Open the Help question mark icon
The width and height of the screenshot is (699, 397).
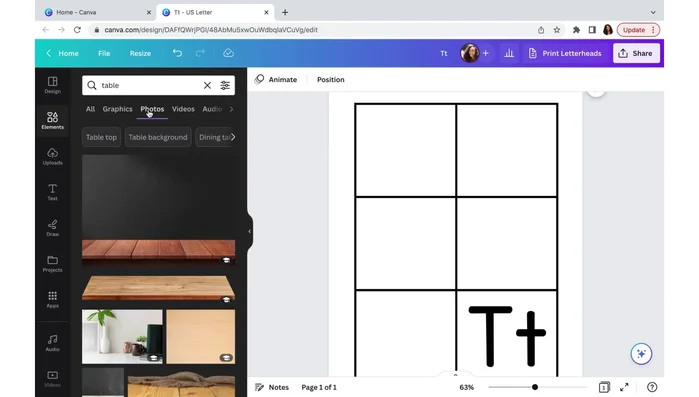tap(652, 387)
